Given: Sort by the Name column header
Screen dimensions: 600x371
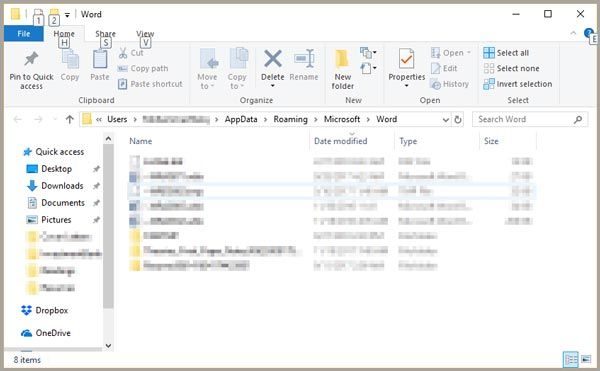Looking at the screenshot, I should pos(140,141).
